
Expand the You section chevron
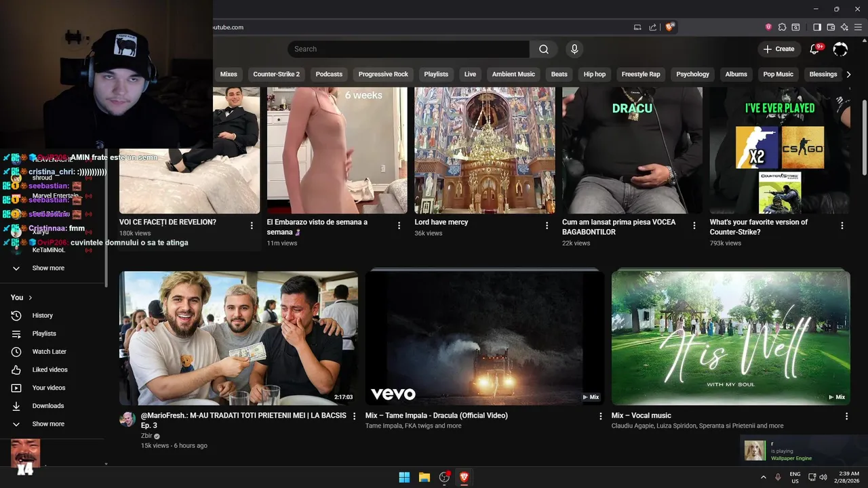coord(31,298)
